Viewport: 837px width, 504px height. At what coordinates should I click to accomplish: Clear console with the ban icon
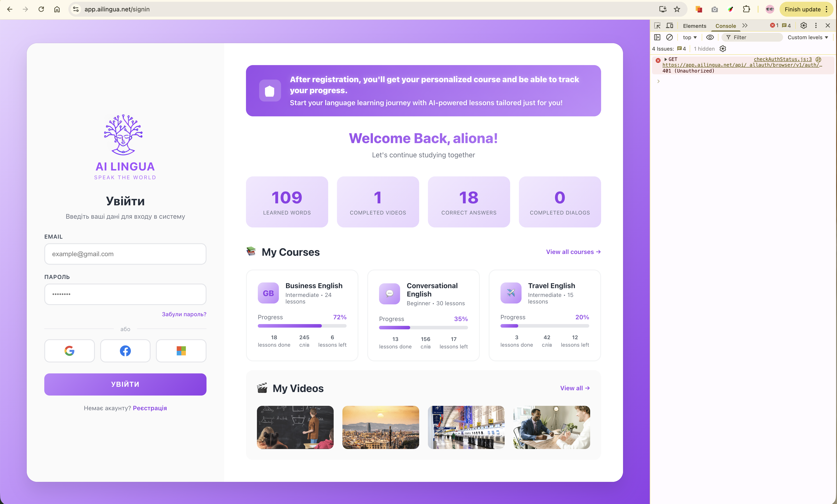669,37
